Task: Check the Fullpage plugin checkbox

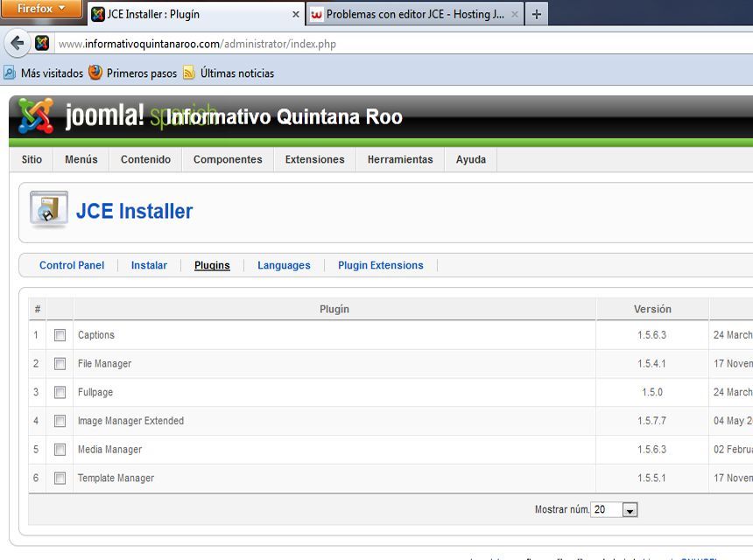Action: pyautogui.click(x=60, y=392)
